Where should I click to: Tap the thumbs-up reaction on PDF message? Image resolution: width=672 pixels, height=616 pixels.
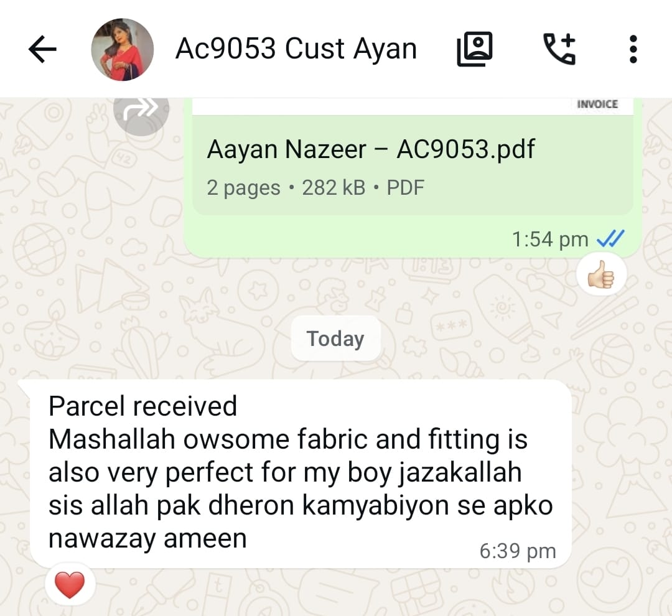(601, 274)
